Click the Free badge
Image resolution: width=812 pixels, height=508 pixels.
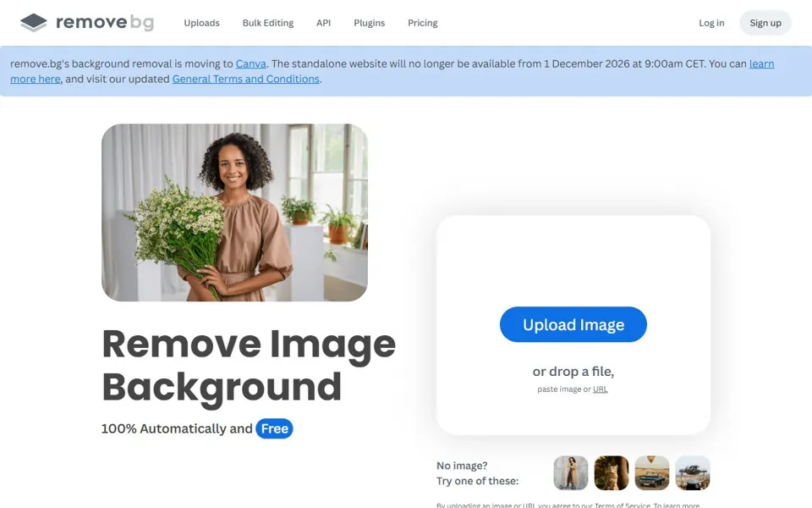click(274, 428)
